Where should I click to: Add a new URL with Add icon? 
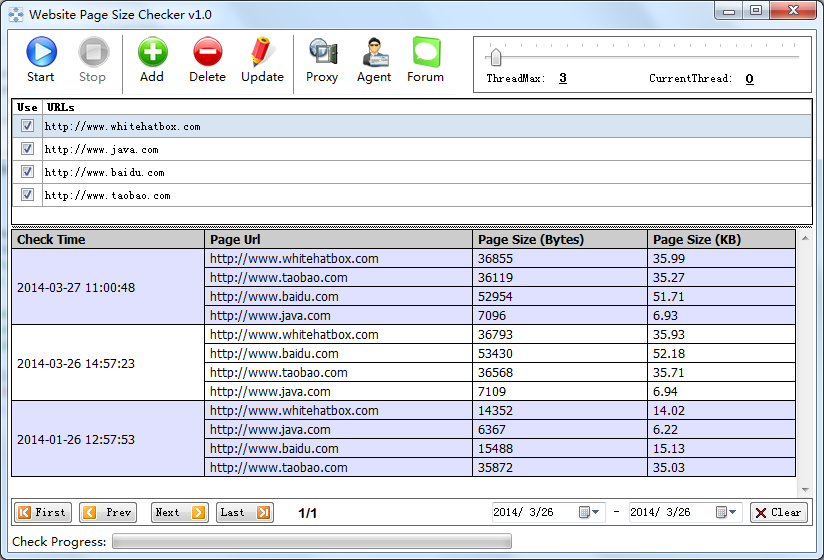coord(152,60)
